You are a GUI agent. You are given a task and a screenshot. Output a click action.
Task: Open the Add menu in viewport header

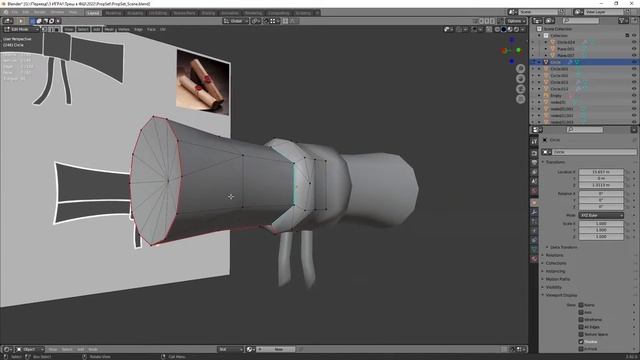click(96, 29)
